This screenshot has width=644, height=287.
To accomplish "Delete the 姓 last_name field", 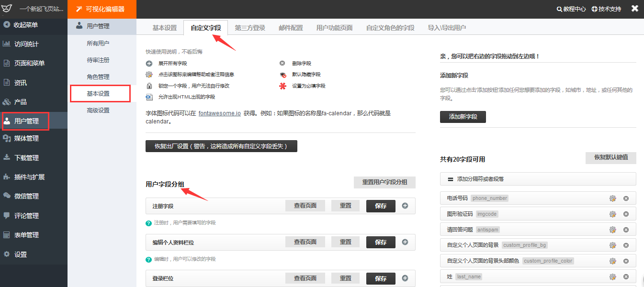I will (626, 277).
